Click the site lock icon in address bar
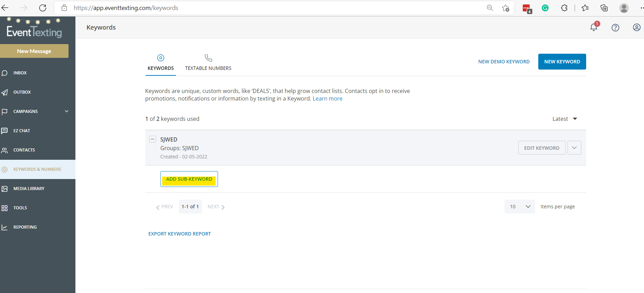 [64, 8]
